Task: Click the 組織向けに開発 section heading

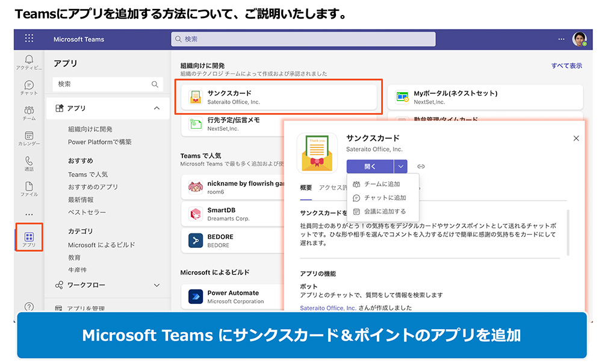Action: [203, 66]
